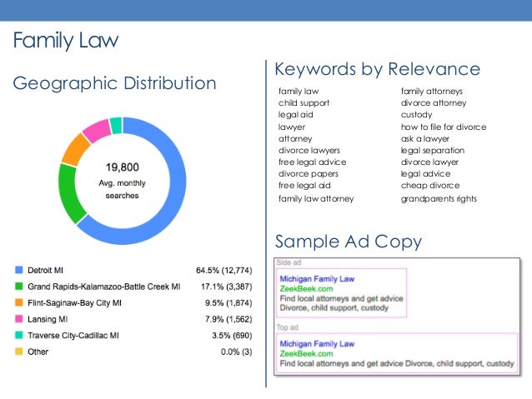Open 'Michigan Family Law' link in top ad
This screenshot has height=399, width=532.
tap(317, 344)
